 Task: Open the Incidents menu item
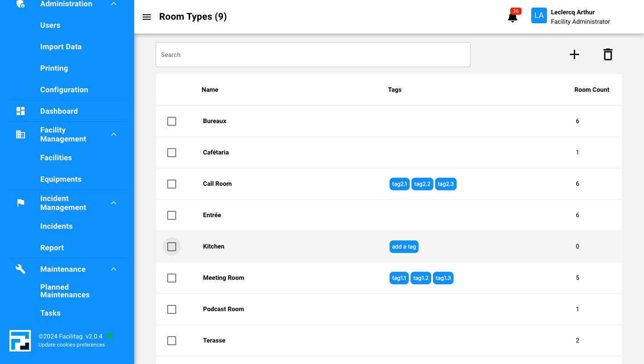click(x=56, y=226)
